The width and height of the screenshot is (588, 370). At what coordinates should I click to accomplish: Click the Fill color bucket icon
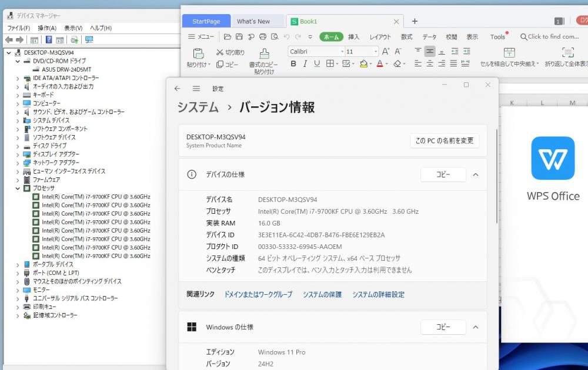point(363,64)
